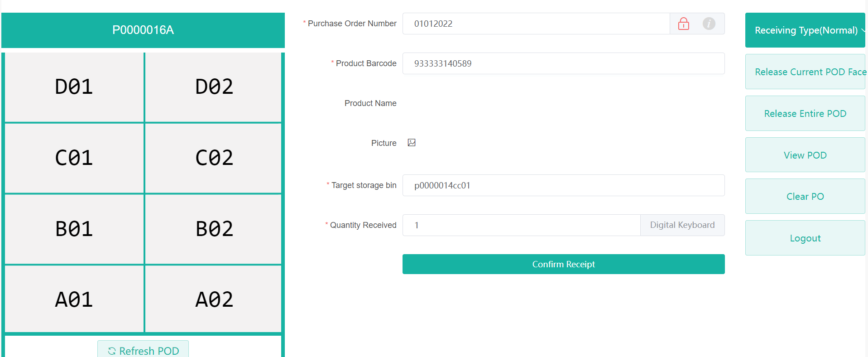Click the Target storage bin field
Screen dimensions: 868x357
pos(563,185)
